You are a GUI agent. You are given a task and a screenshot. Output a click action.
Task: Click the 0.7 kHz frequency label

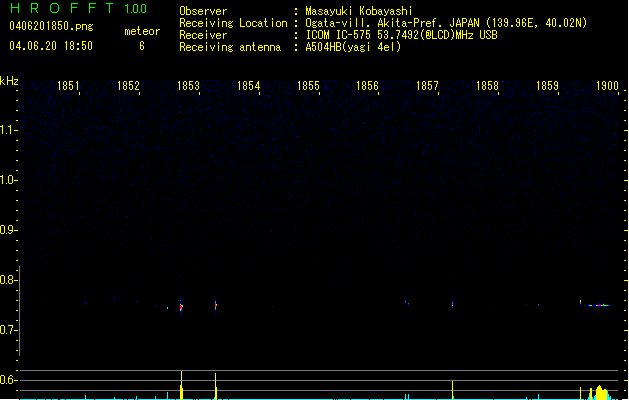click(x=8, y=330)
